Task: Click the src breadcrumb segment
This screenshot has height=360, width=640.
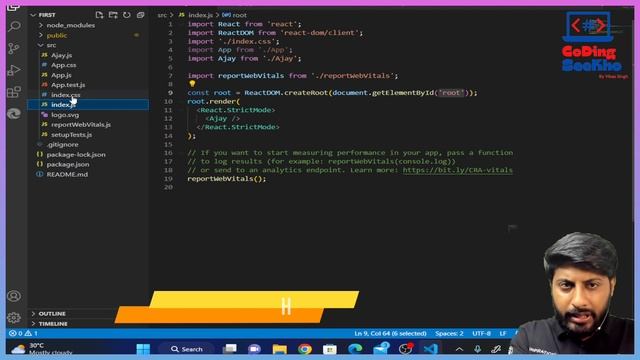Action: (162, 15)
